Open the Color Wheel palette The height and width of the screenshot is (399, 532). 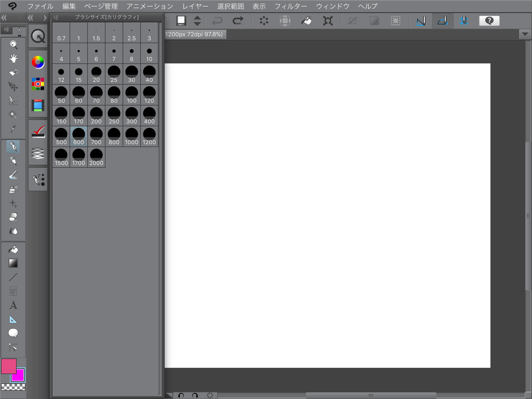click(38, 62)
